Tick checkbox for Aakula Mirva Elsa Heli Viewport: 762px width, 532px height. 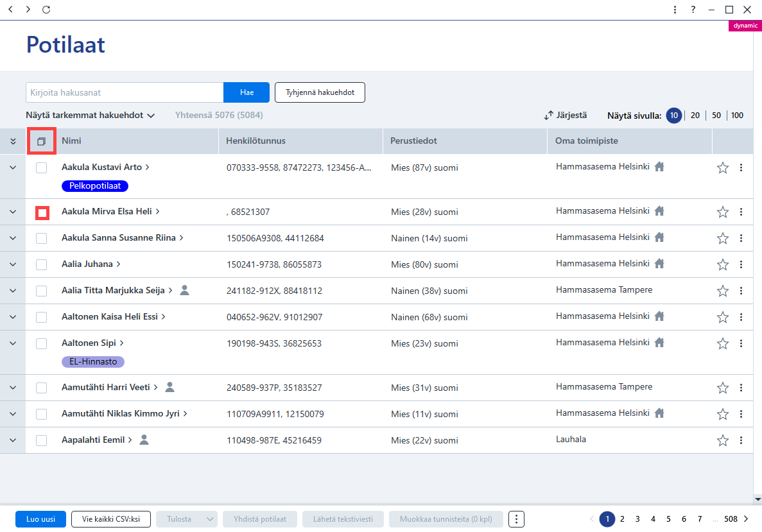42,213
